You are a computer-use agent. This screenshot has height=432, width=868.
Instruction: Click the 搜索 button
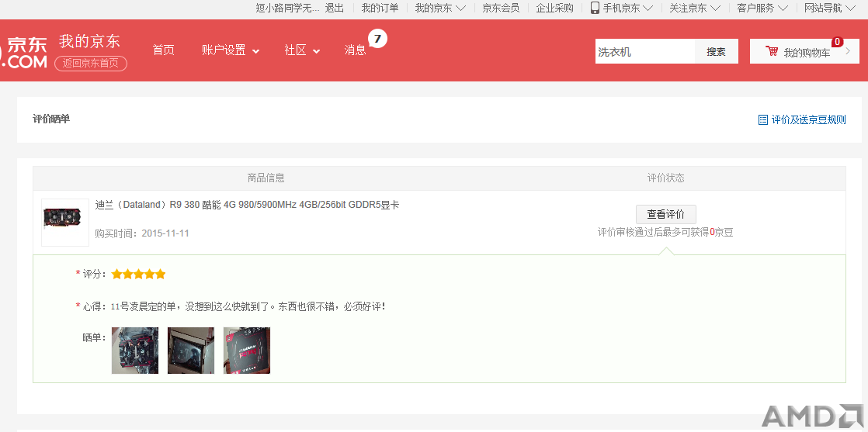click(717, 51)
